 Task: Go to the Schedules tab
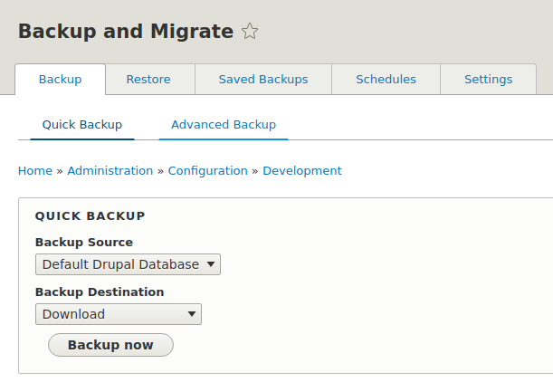[x=386, y=80]
